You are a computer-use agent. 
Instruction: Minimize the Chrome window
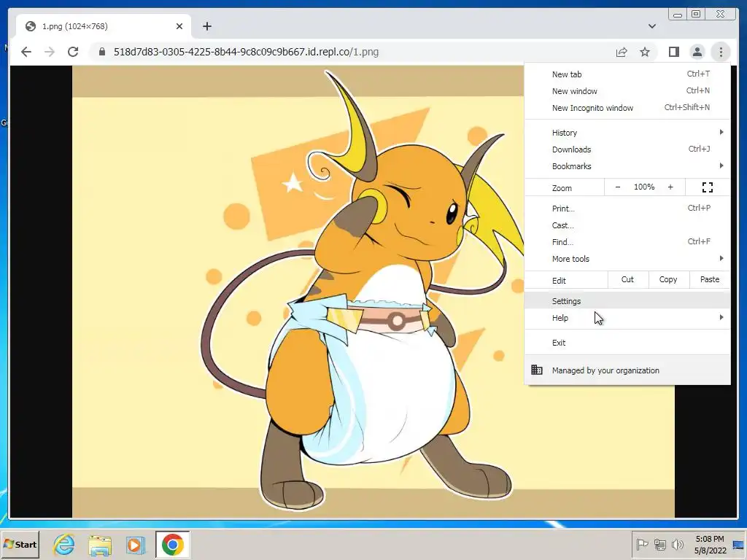point(678,15)
